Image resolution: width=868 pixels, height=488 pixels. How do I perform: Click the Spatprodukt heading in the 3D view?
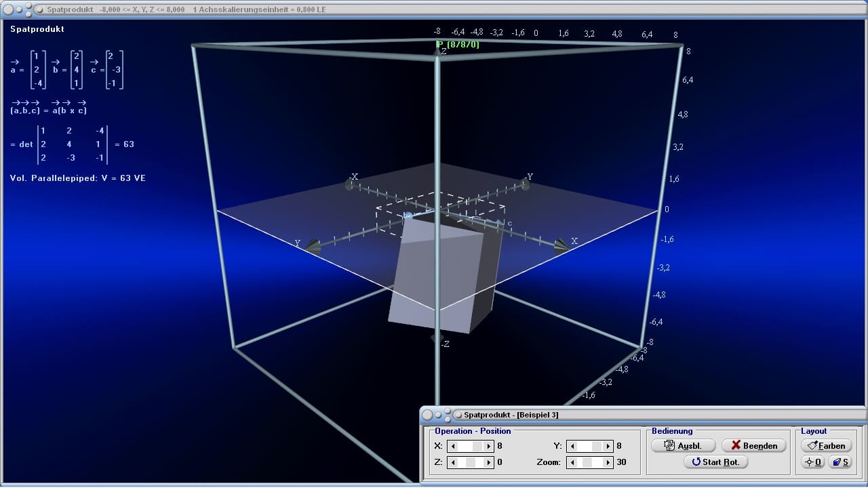coord(37,29)
